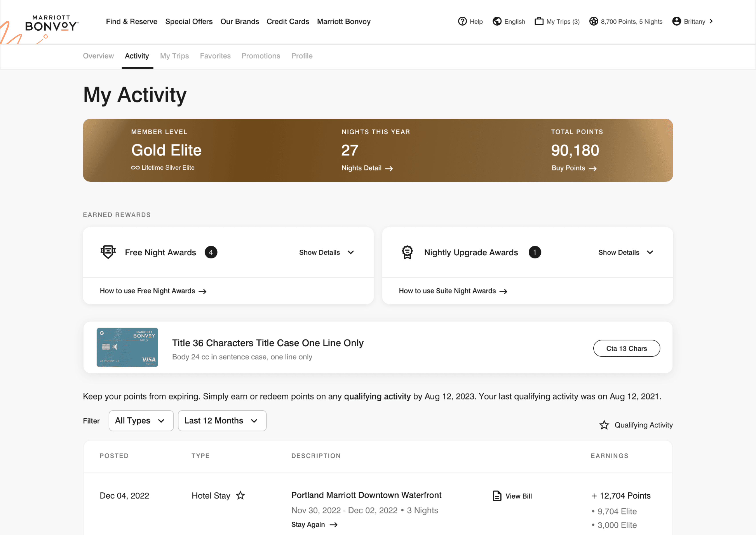Expand the Brittany account menu chevron
756x535 pixels.
[711, 22]
